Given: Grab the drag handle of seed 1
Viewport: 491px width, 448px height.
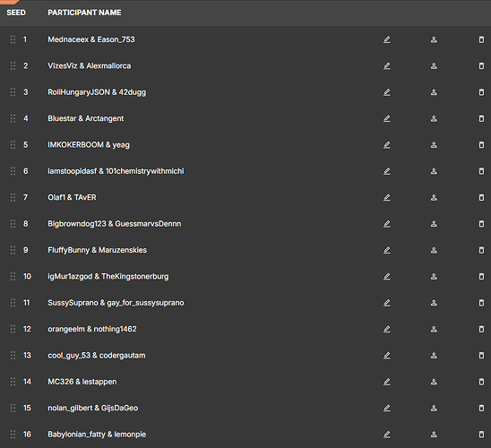Looking at the screenshot, I should [13, 39].
